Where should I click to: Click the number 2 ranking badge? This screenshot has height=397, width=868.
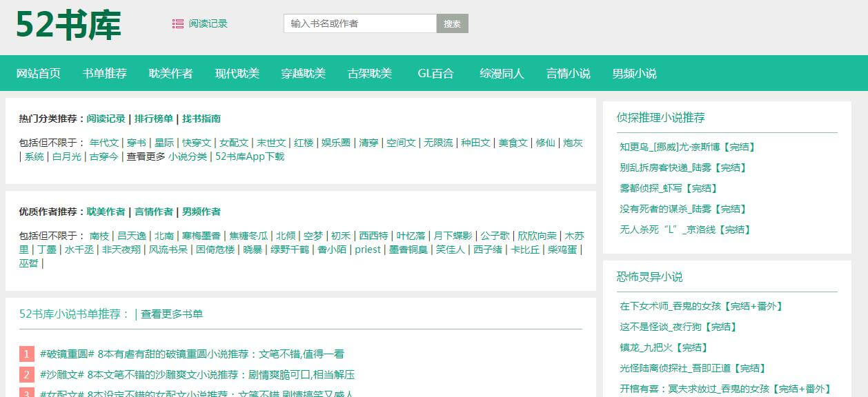pyautogui.click(x=27, y=375)
